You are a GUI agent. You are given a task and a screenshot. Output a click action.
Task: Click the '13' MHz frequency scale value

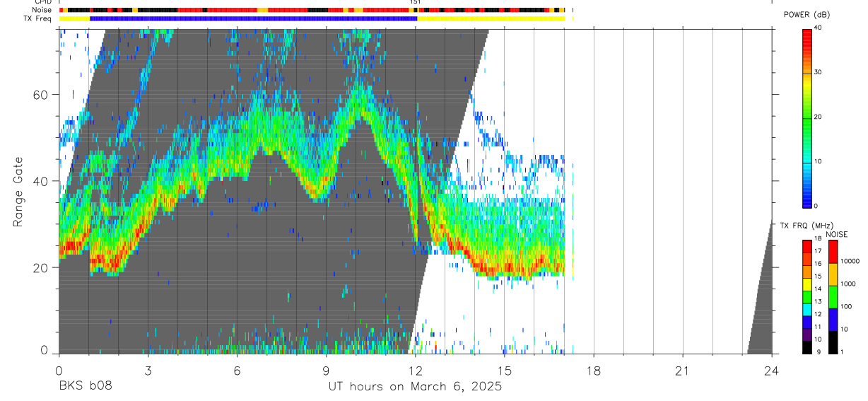(x=819, y=302)
